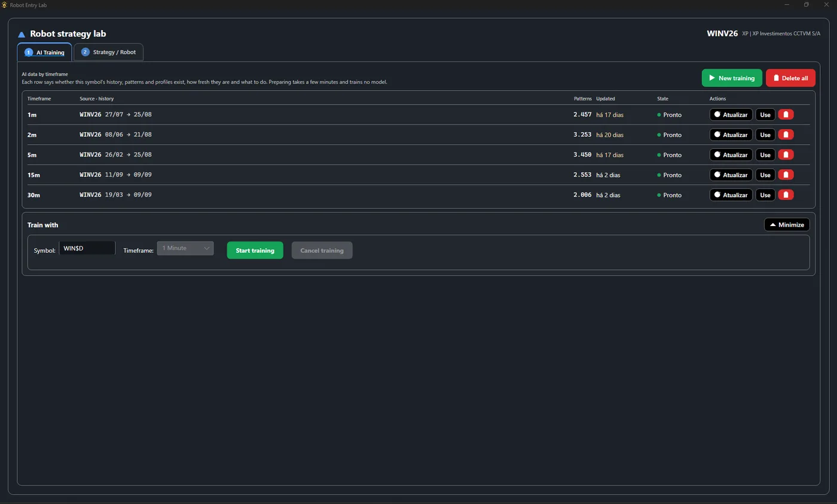This screenshot has height=504, width=837.
Task: Use the 1m timeframe data
Action: pyautogui.click(x=765, y=114)
